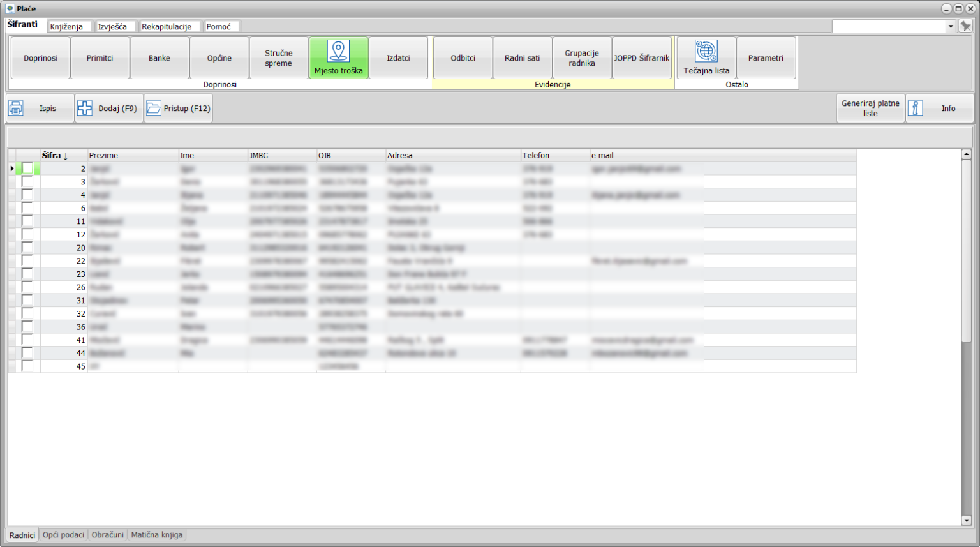Click the Generiraj platne liste button
The image size is (980, 547).
[x=870, y=108]
